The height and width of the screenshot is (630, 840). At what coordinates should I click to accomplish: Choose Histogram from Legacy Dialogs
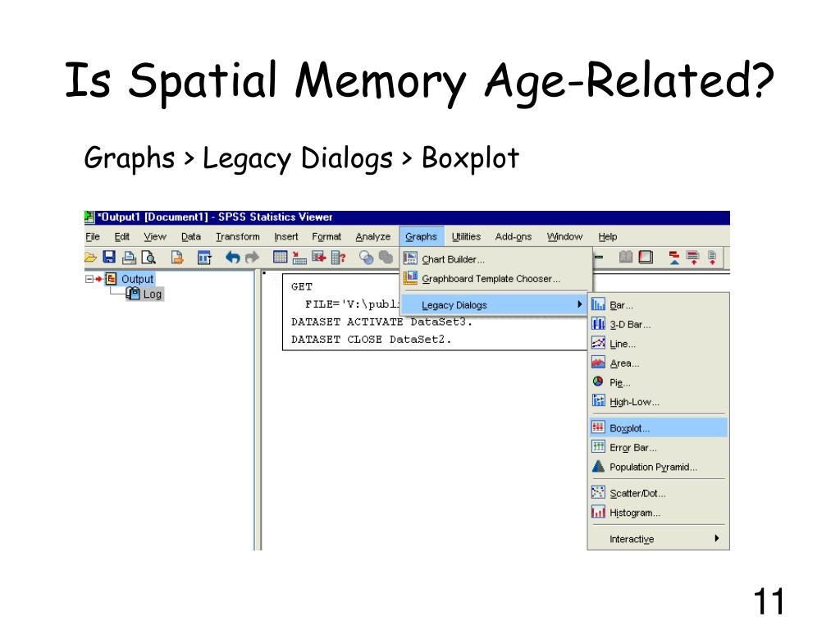pyautogui.click(x=659, y=513)
